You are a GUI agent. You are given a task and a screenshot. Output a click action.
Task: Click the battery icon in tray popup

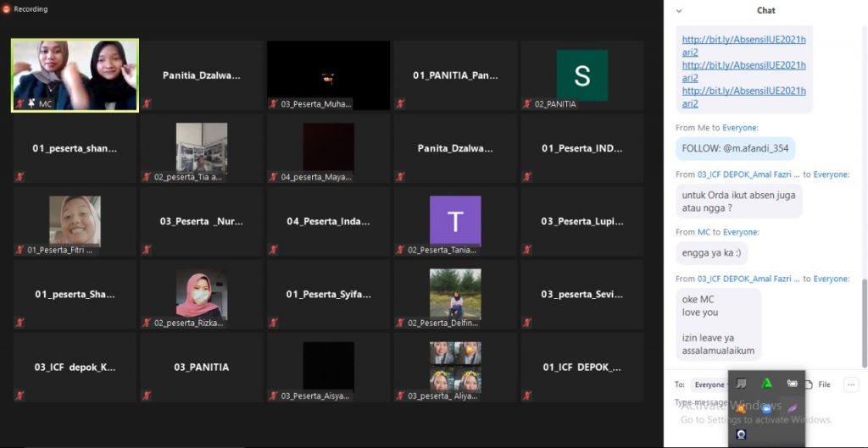click(x=792, y=384)
